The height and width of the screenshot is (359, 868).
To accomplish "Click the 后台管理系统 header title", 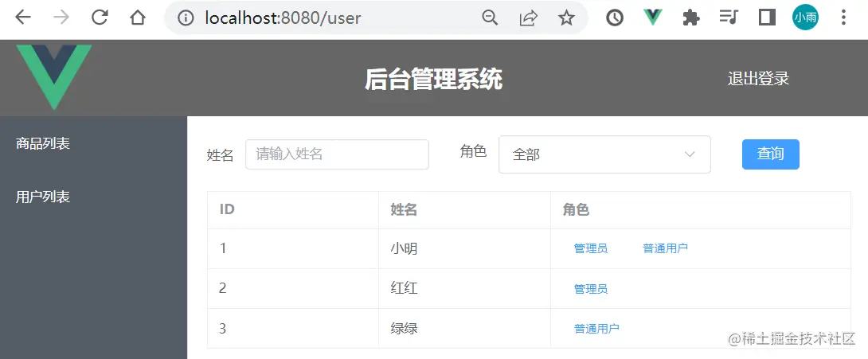I will pyautogui.click(x=433, y=79).
